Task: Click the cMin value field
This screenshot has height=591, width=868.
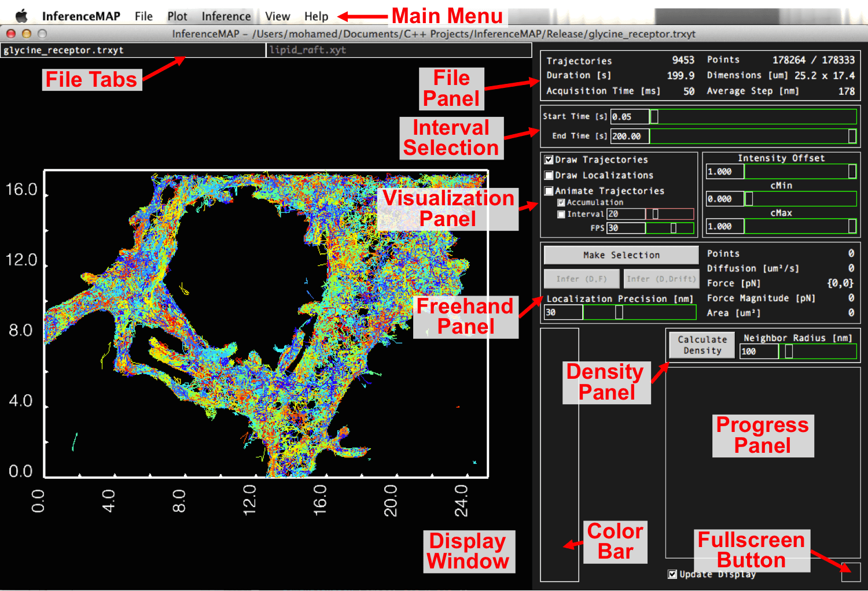Action: [x=725, y=199]
